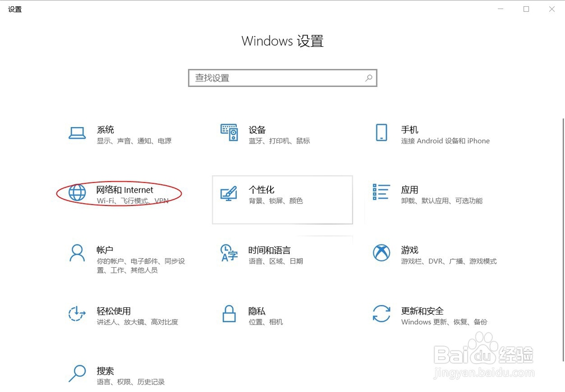Open 手机 settings title
Viewport: 565px width, 392px height.
pos(410,130)
